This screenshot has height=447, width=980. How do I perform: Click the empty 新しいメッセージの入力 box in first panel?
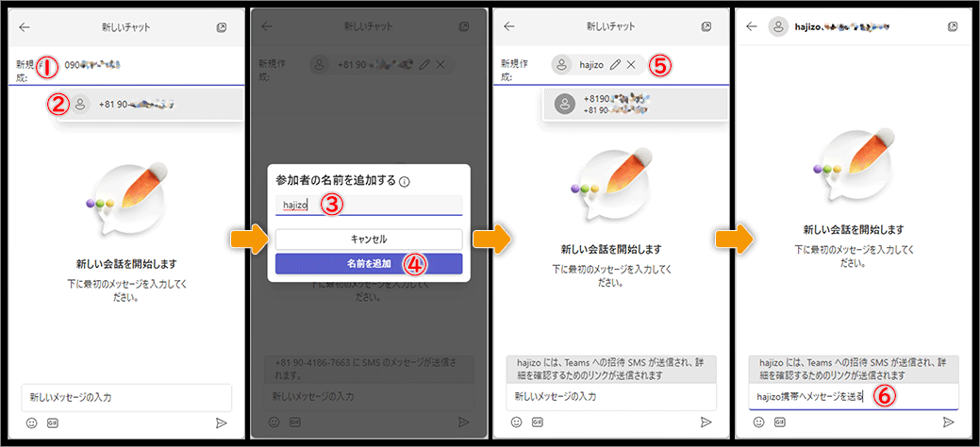click(125, 397)
